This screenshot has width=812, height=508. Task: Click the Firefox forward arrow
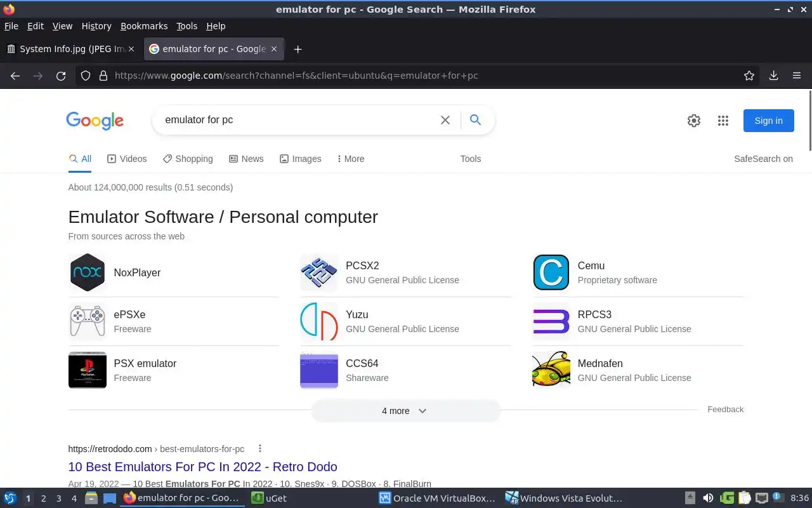click(38, 76)
